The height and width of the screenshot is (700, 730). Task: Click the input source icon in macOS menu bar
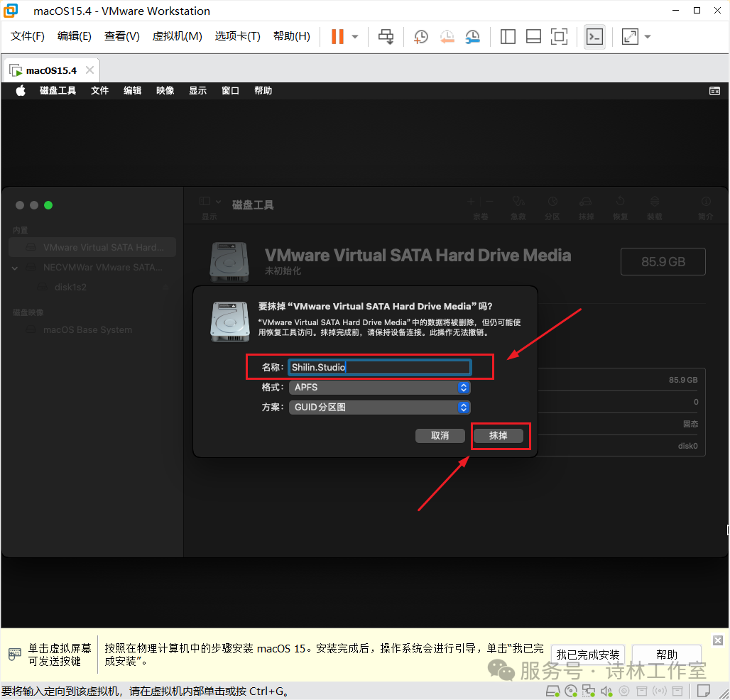coord(714,91)
